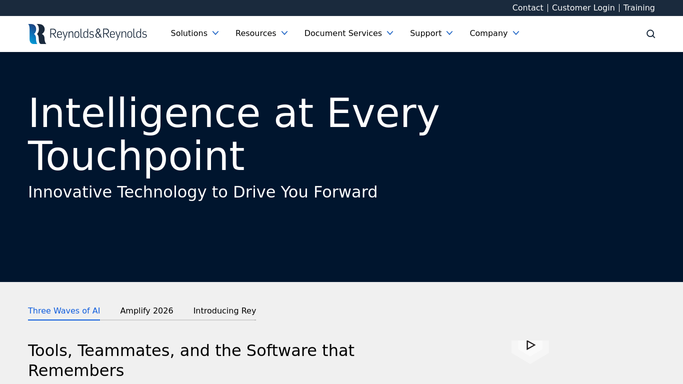This screenshot has height=384, width=683.
Task: Expand the Support dropdown chevron
Action: point(450,33)
